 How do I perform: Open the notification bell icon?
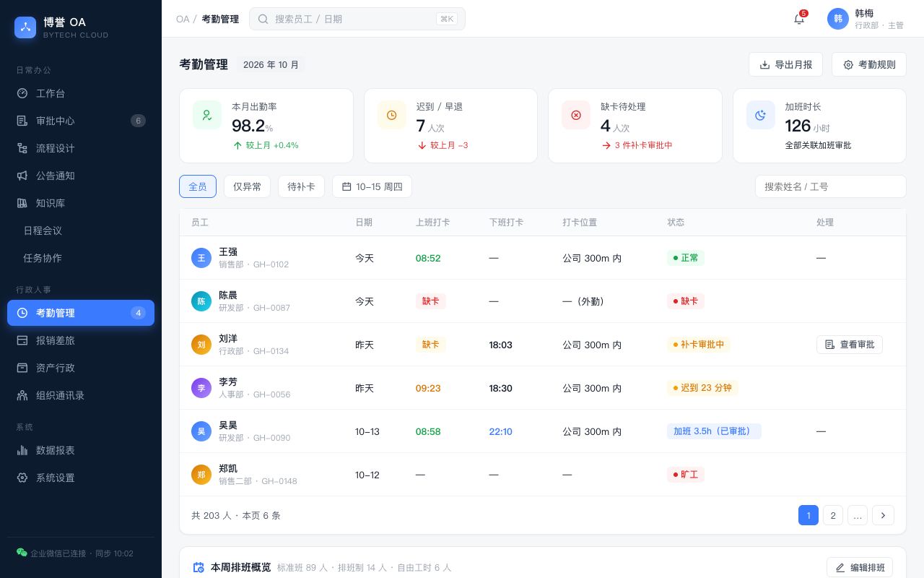coord(799,19)
